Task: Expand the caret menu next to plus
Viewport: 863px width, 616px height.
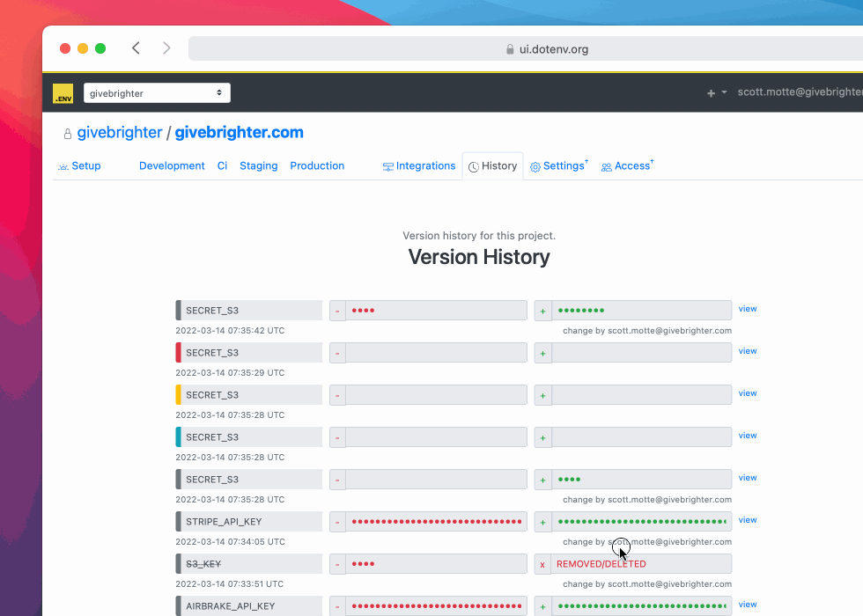Action: [x=724, y=92]
